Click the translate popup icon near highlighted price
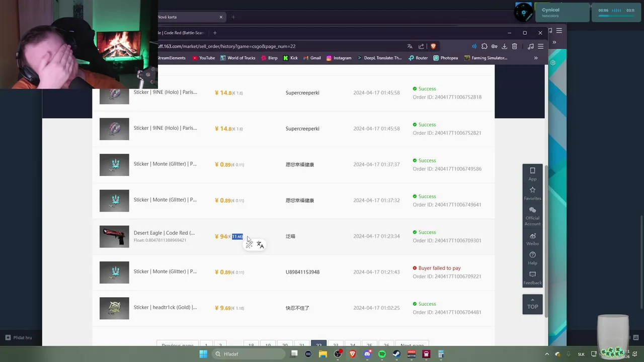Viewport: 644px width, 362px height. click(x=260, y=244)
